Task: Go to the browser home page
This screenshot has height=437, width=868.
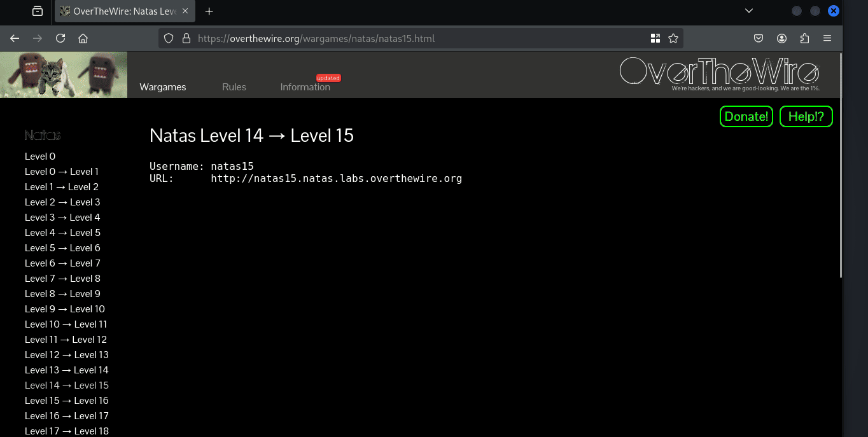Action: coord(83,38)
